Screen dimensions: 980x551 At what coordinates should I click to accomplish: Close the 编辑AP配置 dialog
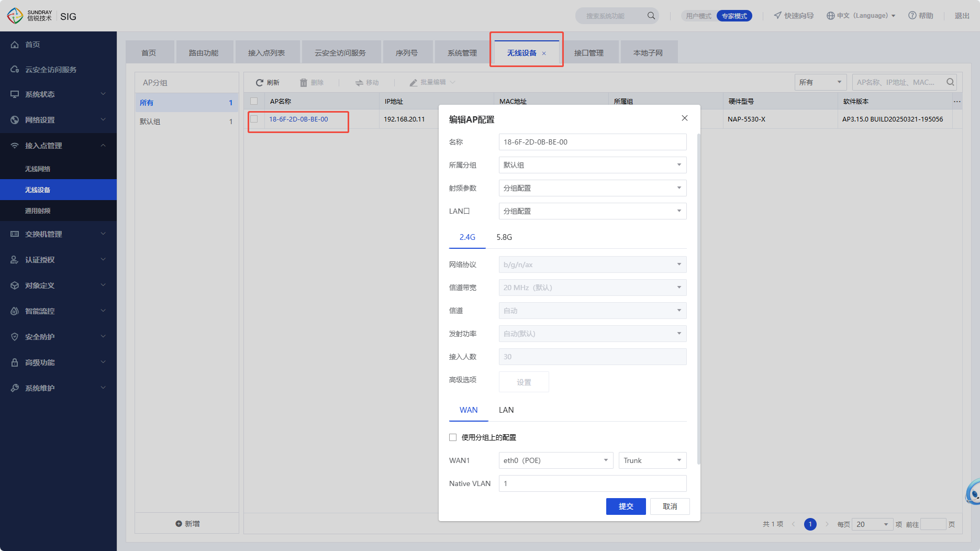click(685, 118)
